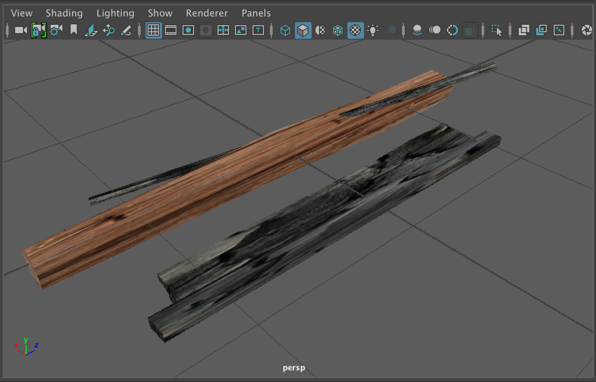Toggle the Gate Mask icon
Image resolution: width=596 pixels, height=382 pixels.
[x=206, y=30]
